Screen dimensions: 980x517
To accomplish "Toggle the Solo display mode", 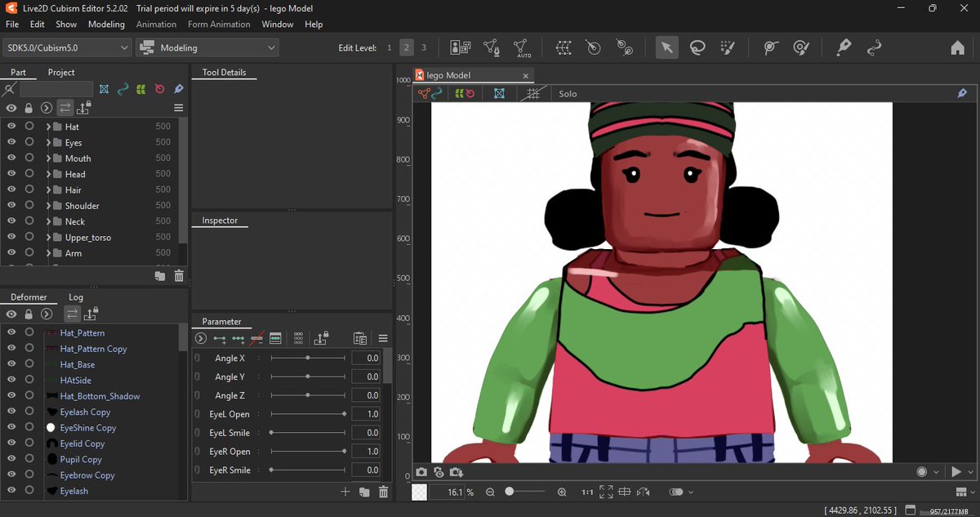I will click(568, 94).
